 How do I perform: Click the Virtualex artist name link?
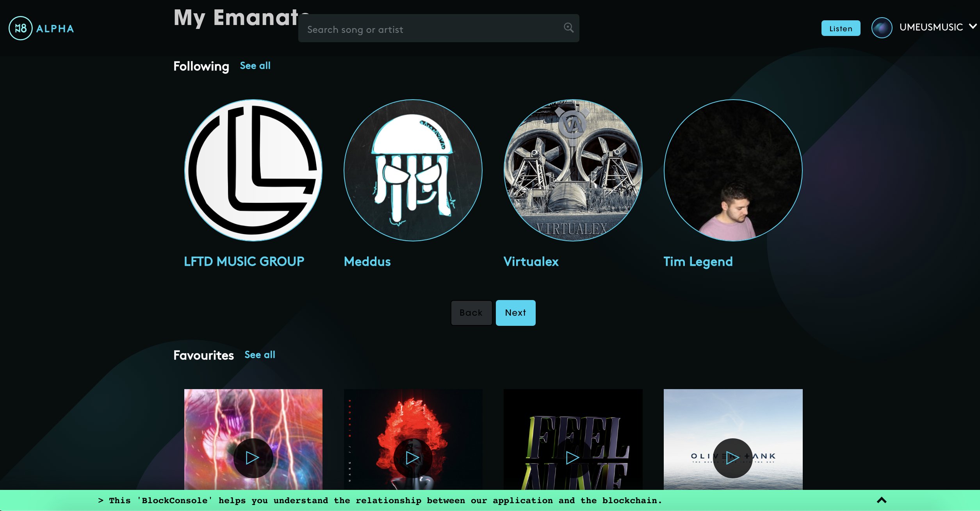(531, 261)
